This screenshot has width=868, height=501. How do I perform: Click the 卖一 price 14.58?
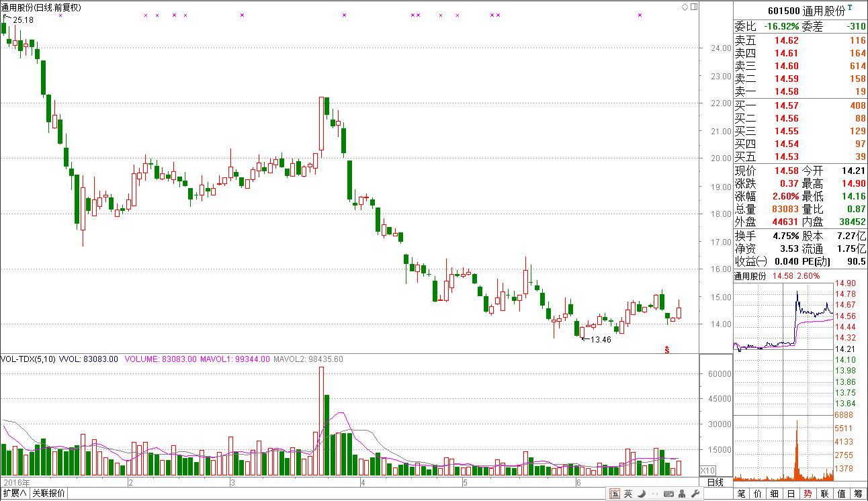(787, 91)
